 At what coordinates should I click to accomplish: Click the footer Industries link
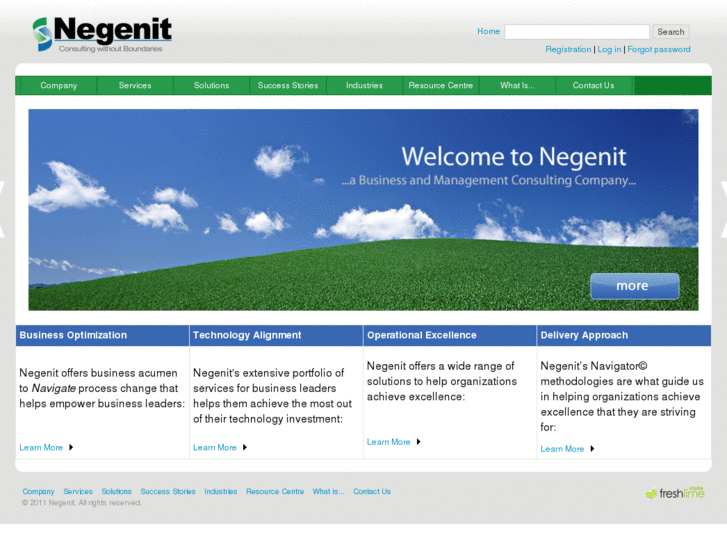point(221,492)
